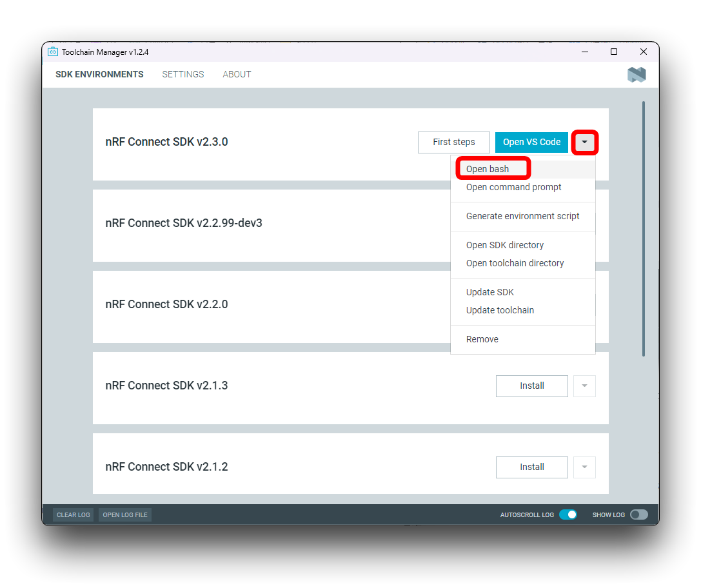
Task: Click nRF Connect SDK v2.1.3 title
Action: click(x=166, y=386)
